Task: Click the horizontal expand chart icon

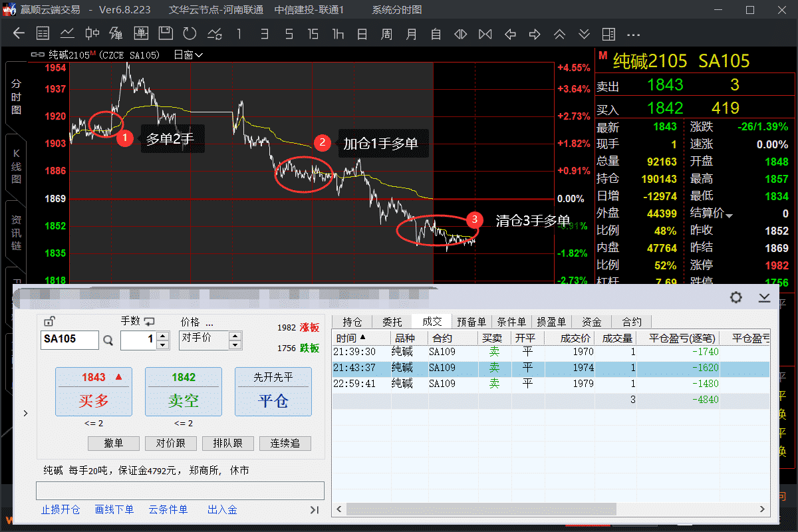Action: pyautogui.click(x=460, y=34)
